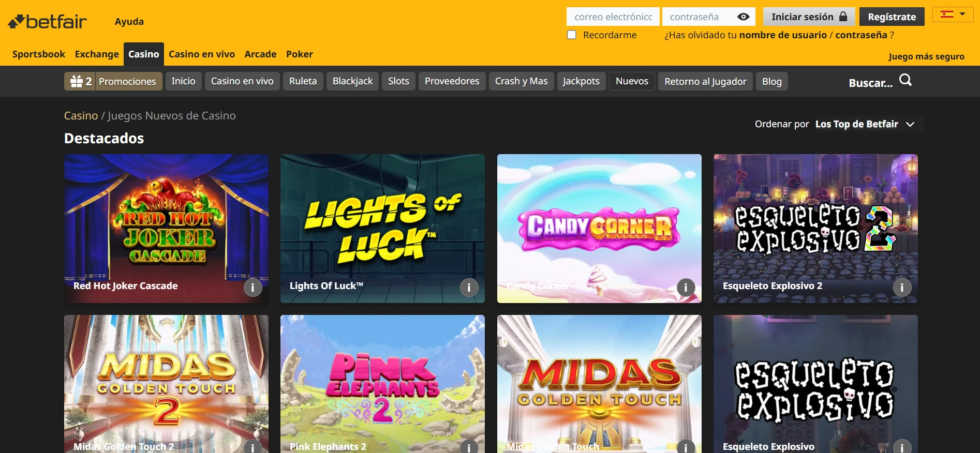
Task: Switch to the Exchange tab
Action: (97, 54)
